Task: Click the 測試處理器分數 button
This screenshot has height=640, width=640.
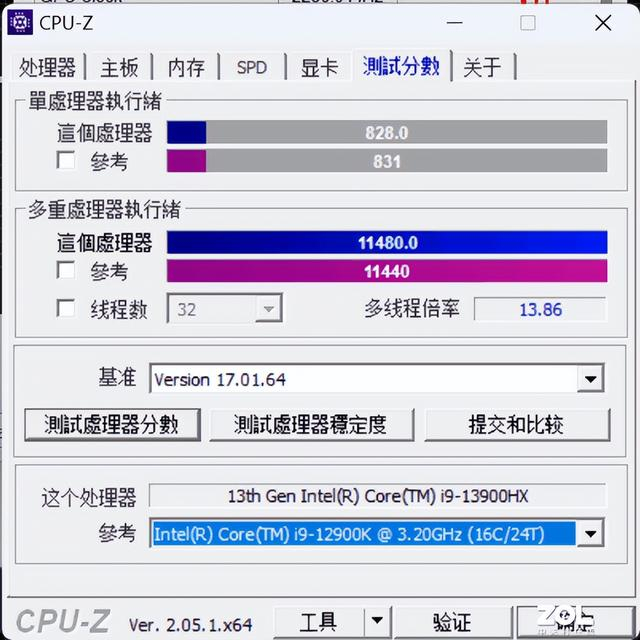Action: 112,425
